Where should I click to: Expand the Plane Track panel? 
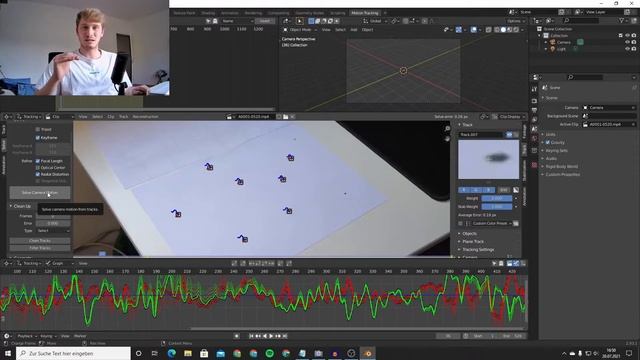click(471, 242)
